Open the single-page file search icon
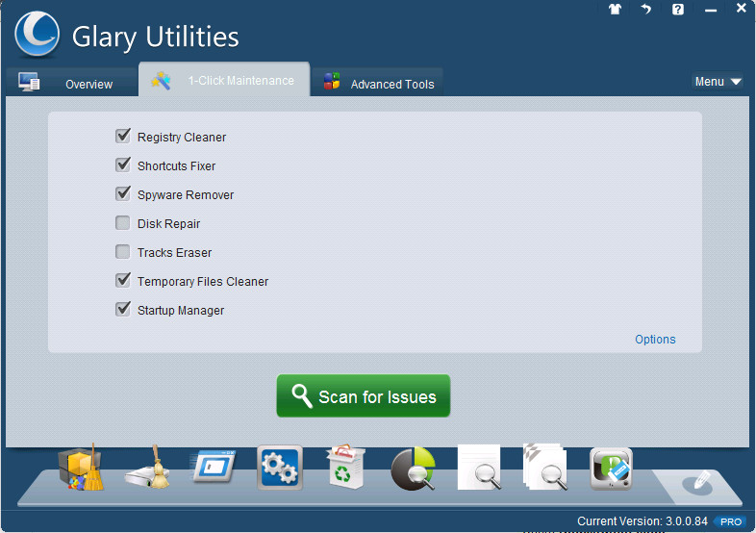Image resolution: width=756 pixels, height=533 pixels. (x=479, y=468)
